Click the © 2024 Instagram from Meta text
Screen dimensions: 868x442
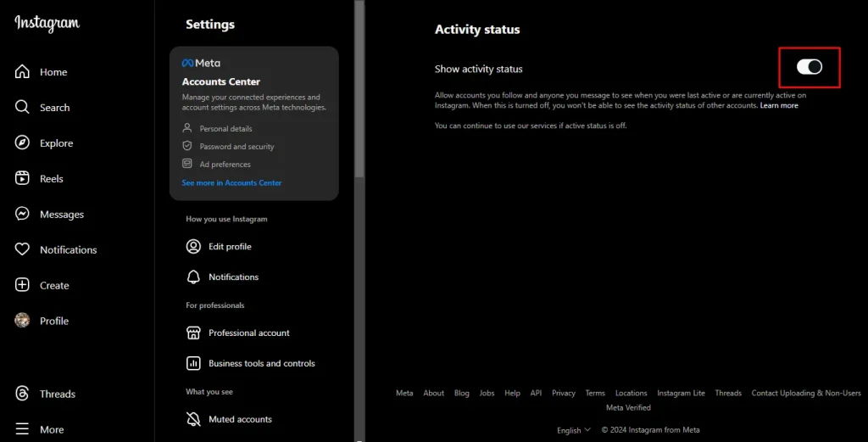point(650,430)
